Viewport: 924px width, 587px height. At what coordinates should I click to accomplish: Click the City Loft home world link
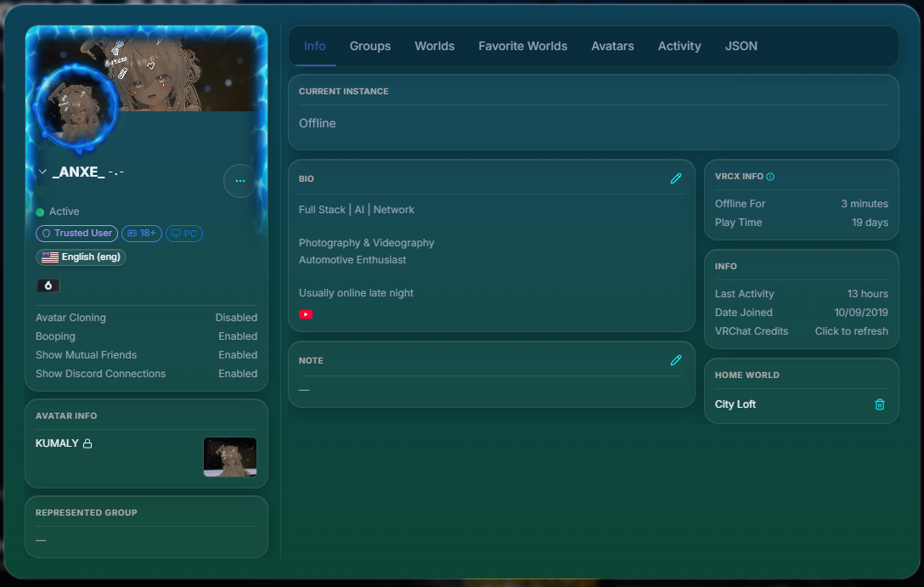(x=735, y=404)
